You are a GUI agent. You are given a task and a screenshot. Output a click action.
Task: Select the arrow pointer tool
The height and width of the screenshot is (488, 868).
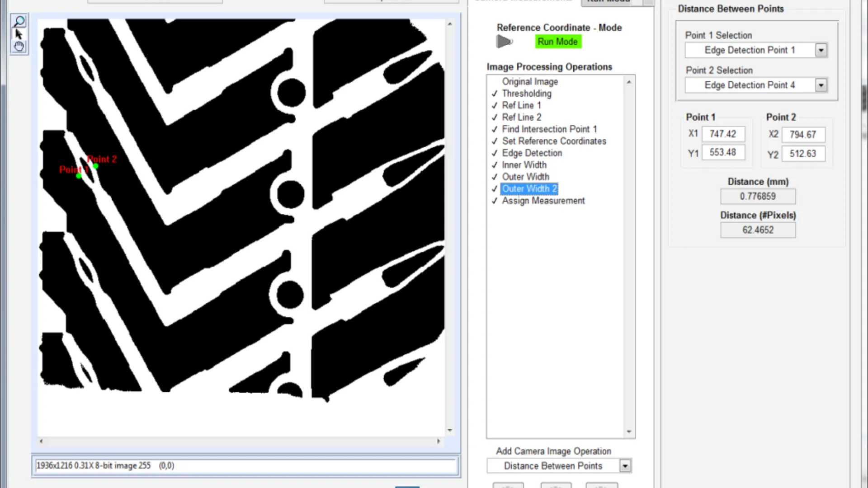coord(19,34)
